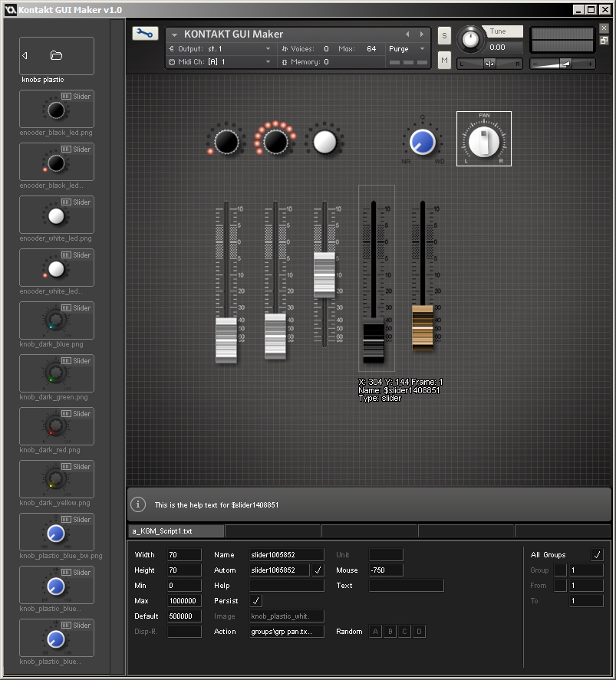Toggle the Mute M button
The image size is (616, 680).
[444, 61]
